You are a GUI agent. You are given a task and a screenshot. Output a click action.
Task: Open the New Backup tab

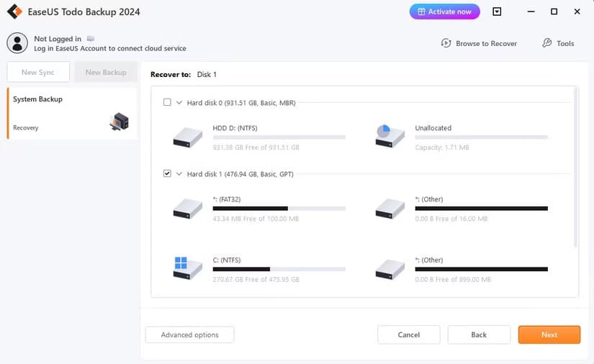[106, 72]
